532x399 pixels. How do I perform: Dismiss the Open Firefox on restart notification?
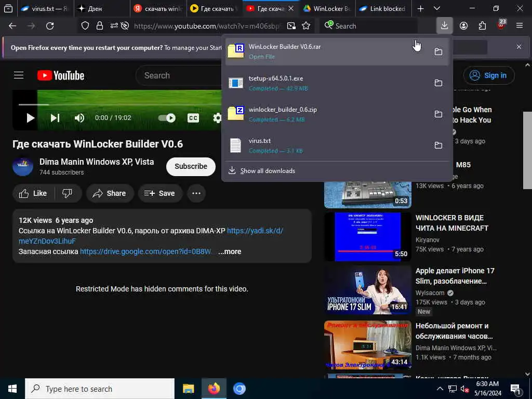(x=519, y=47)
